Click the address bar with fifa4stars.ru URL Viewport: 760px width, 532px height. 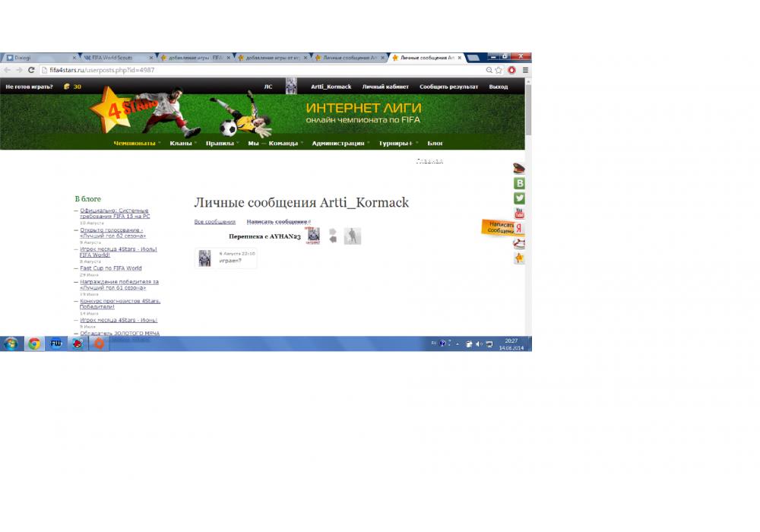coord(261,70)
